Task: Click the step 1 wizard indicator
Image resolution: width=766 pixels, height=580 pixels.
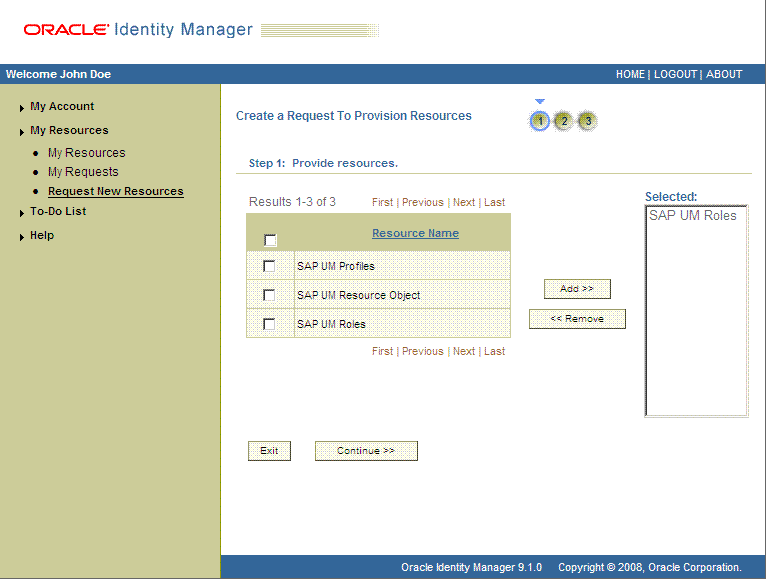Action: pos(539,121)
